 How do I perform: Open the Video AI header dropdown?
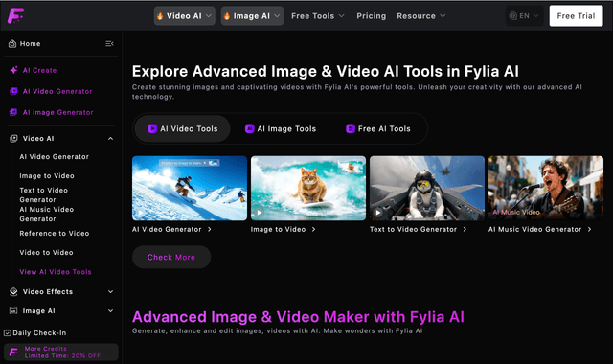click(185, 16)
